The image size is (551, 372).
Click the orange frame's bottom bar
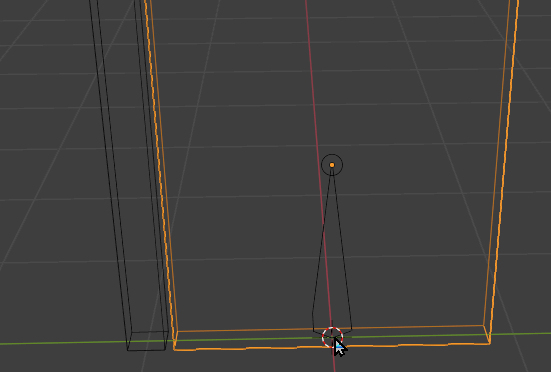point(332,338)
